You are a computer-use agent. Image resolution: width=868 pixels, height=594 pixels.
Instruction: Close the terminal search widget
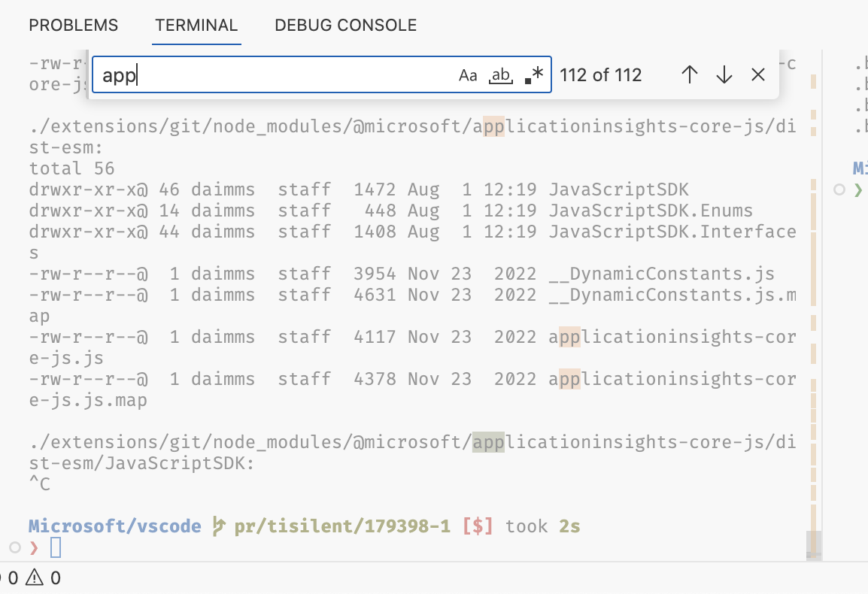tap(757, 74)
